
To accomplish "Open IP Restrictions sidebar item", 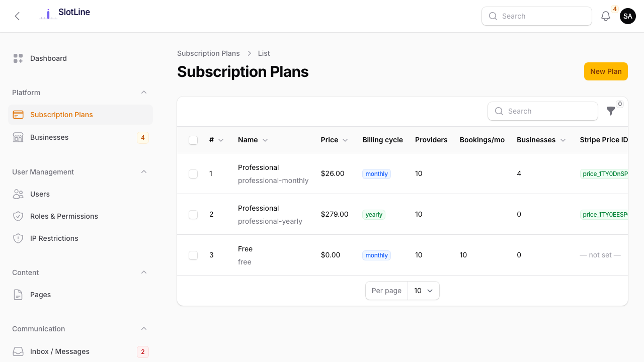I will pos(80,238).
